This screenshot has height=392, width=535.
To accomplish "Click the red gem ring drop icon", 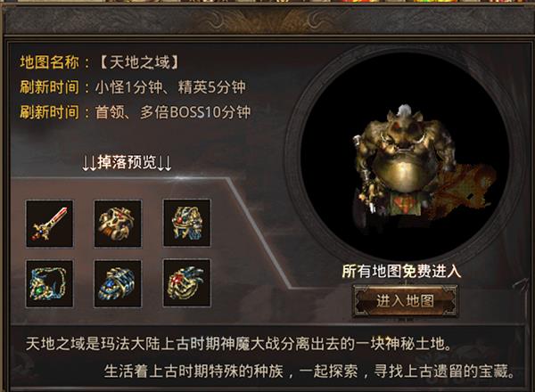I will (186, 282).
